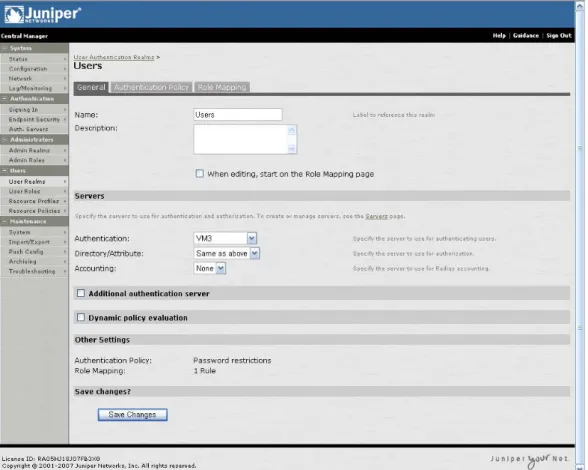Open Resource Profiles in sidebar
The width and height of the screenshot is (588, 470).
pos(34,201)
